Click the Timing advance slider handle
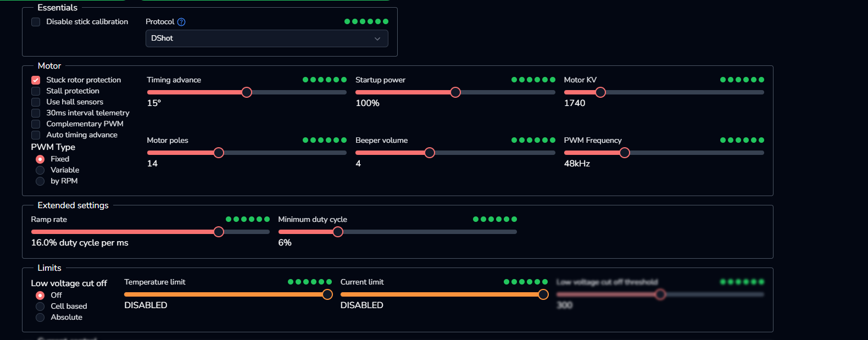The width and height of the screenshot is (868, 340). click(247, 92)
